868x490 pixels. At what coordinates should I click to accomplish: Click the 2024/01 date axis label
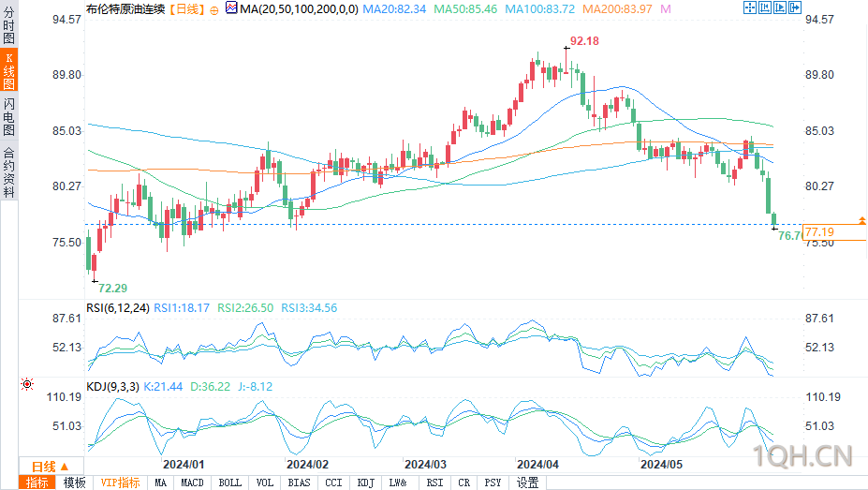point(184,465)
